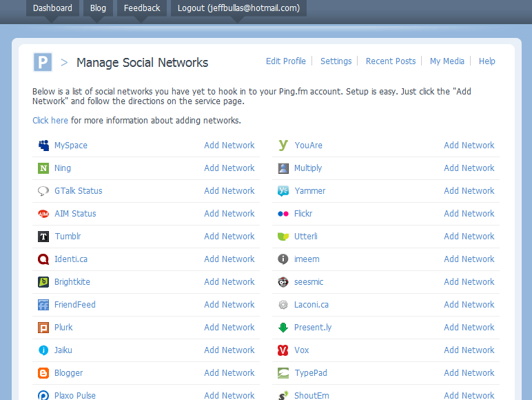Click the GTalk Status speech bubble icon
The height and width of the screenshot is (400, 532).
click(43, 191)
